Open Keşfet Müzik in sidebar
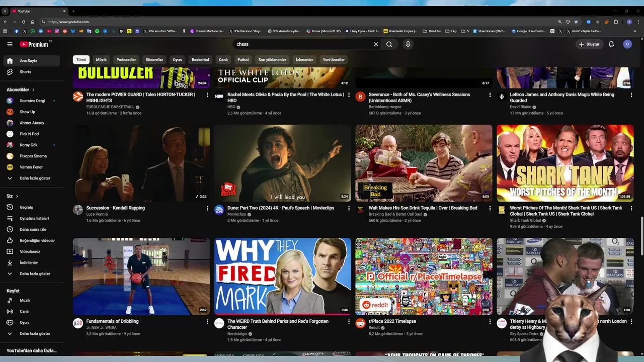The image size is (644, 362). [x=32, y=300]
